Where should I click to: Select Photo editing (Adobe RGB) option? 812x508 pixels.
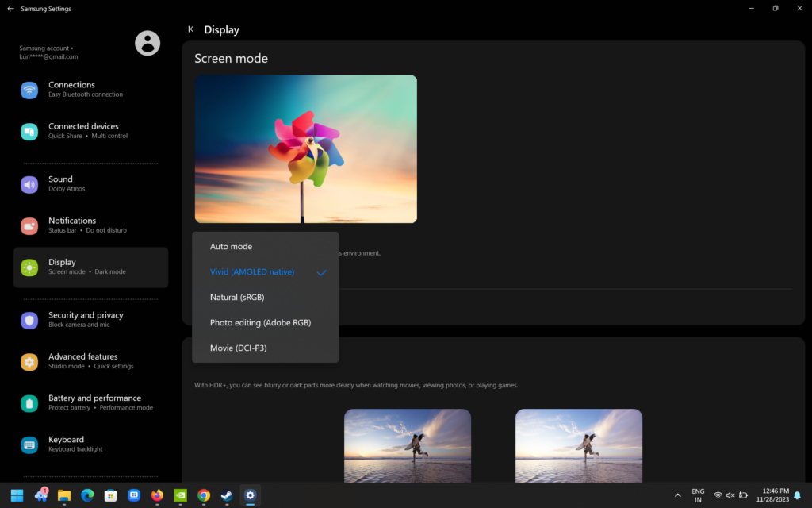click(x=260, y=323)
